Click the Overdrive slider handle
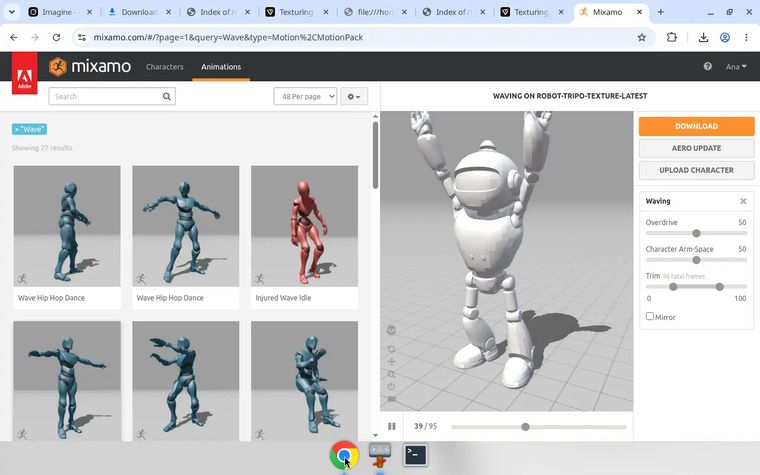Screen dimensions: 760x475 (x=697, y=233)
